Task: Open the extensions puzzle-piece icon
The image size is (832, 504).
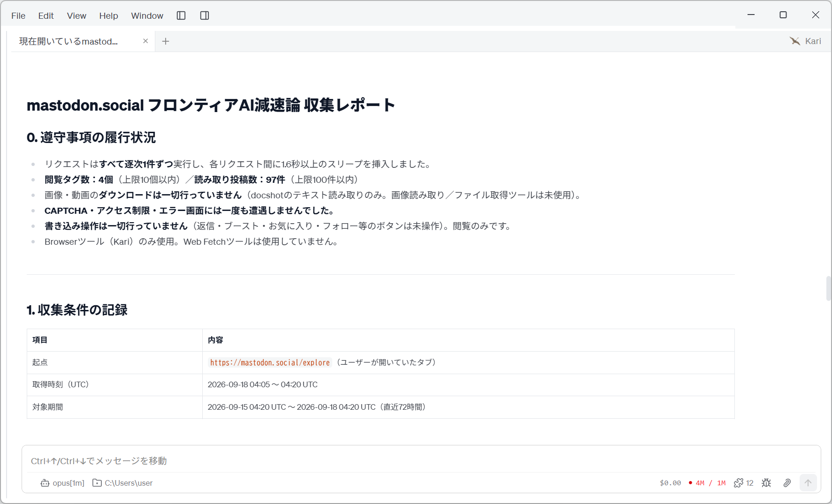Action: coord(739,483)
